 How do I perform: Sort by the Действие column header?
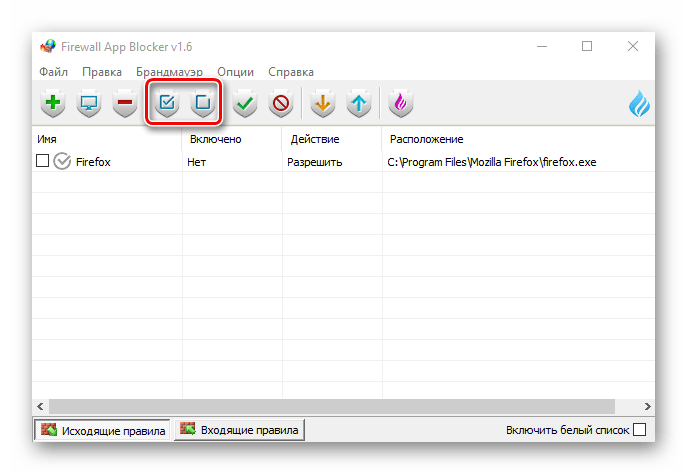332,139
